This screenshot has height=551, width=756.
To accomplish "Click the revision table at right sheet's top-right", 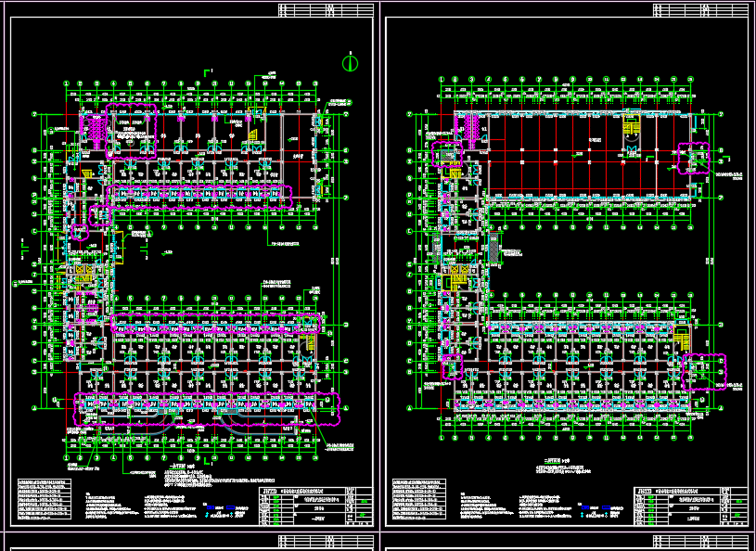I will (702, 9).
